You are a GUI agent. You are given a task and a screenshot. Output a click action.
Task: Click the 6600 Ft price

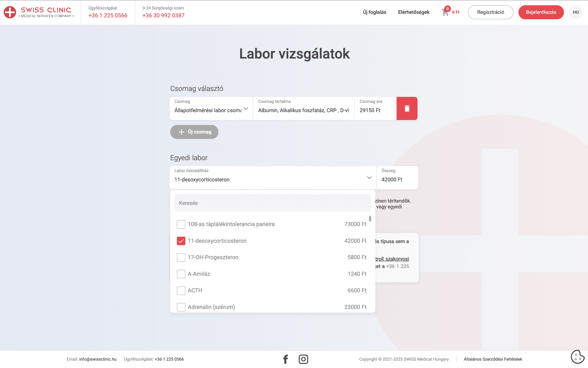point(357,290)
